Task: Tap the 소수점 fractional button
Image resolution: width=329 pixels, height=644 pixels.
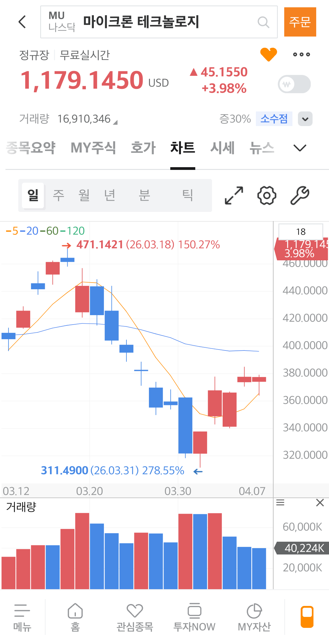Action: pos(274,119)
